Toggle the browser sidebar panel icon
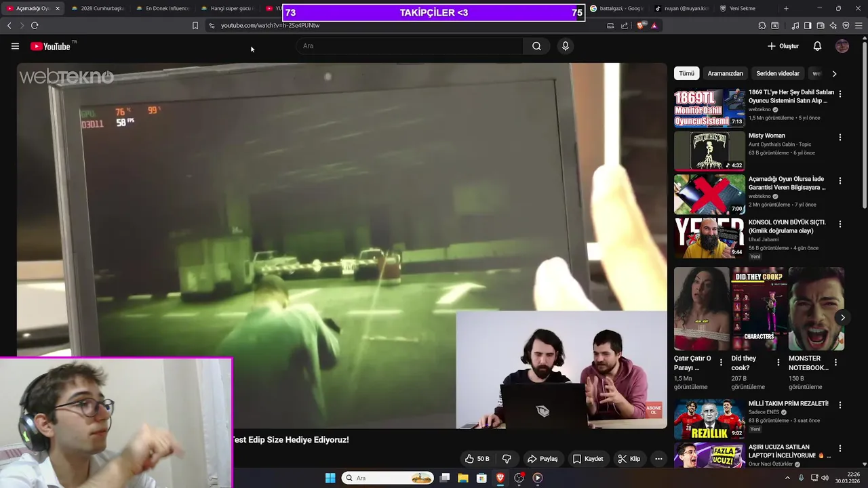 coord(807,26)
